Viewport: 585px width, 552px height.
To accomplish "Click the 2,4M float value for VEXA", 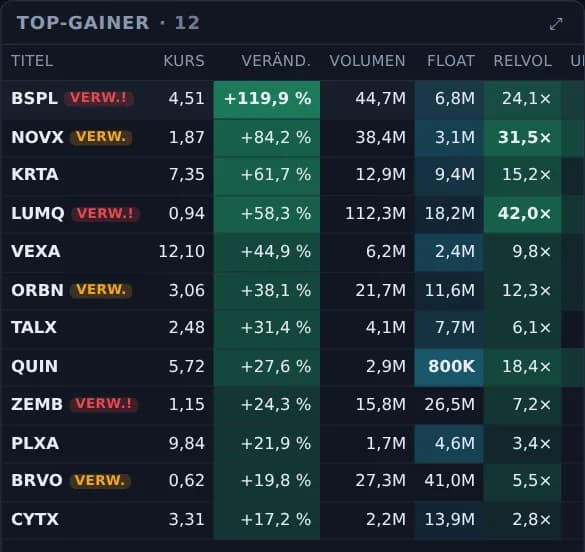I will click(x=449, y=252).
